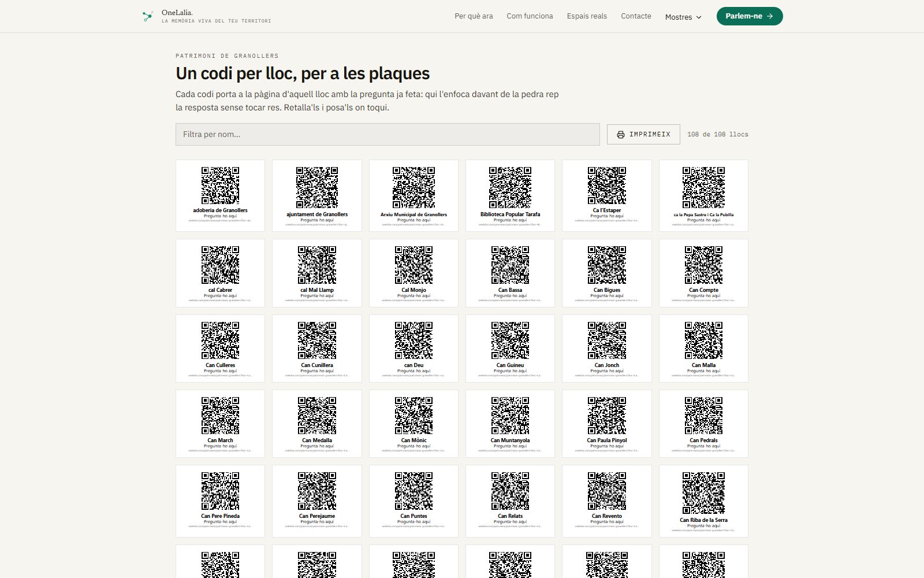Screen dimensions: 924x578
Task: Select Can Paula Pinyol QR code
Action: pyautogui.click(x=607, y=416)
